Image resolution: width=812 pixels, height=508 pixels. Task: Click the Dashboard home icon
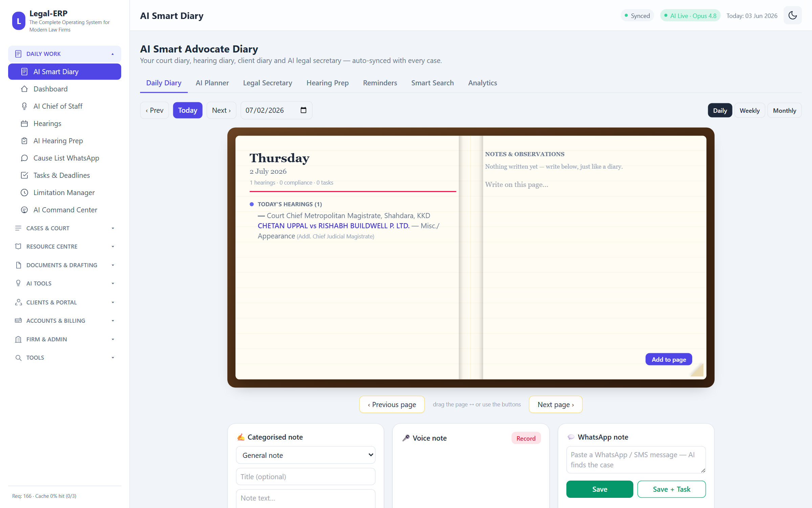click(x=24, y=89)
